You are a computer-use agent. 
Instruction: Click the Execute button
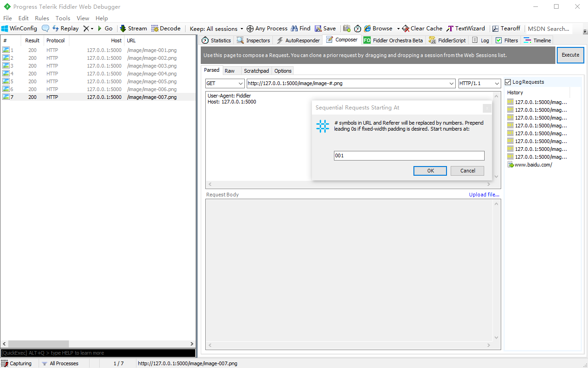tap(571, 55)
